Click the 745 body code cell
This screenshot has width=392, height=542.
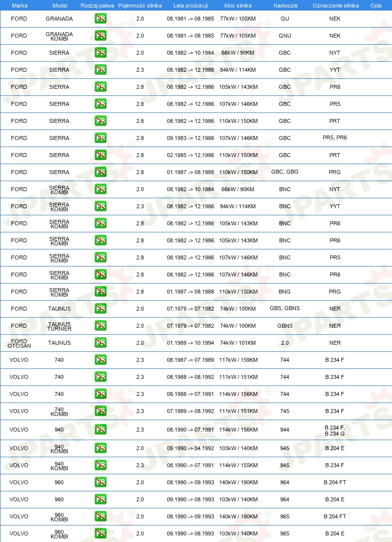[285, 411]
